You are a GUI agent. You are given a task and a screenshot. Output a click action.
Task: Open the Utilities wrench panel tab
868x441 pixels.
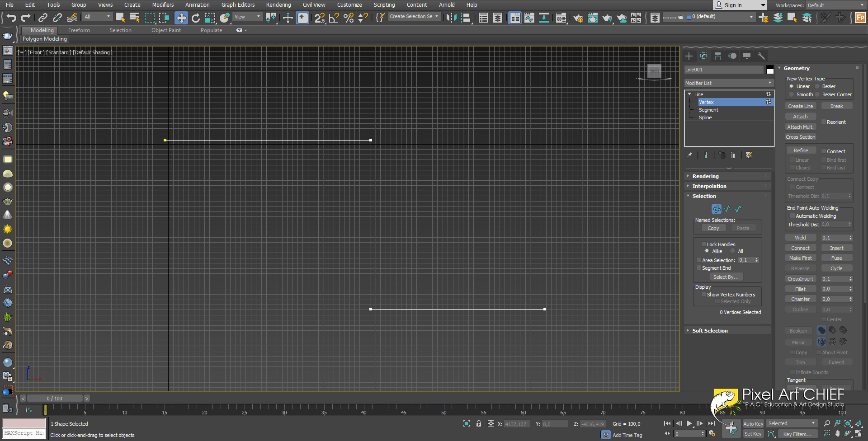pos(761,56)
